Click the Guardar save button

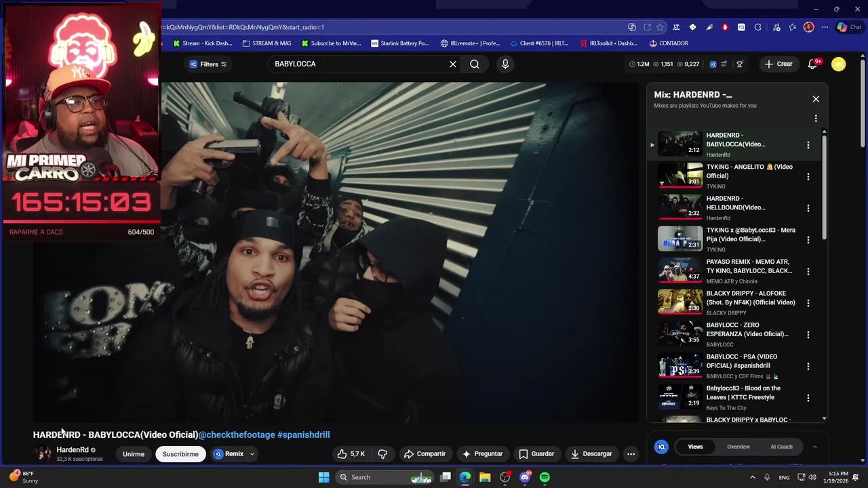click(x=536, y=454)
